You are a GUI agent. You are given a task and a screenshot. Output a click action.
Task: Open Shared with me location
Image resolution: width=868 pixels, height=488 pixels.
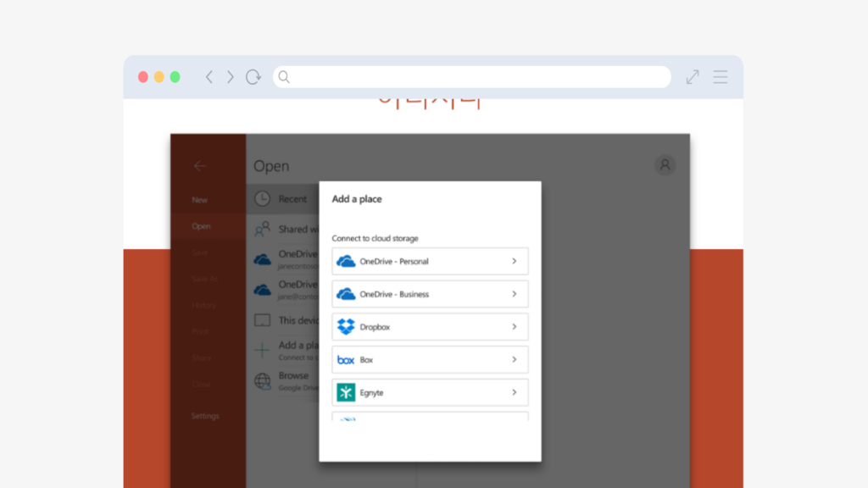coord(283,229)
